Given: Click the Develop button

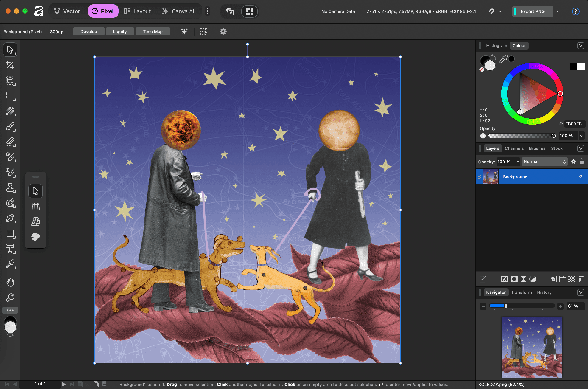Looking at the screenshot, I should coord(88,31).
